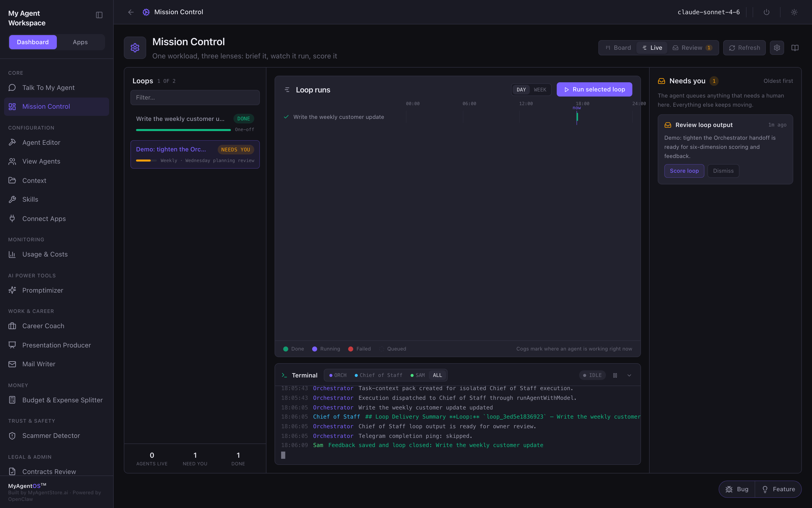The height and width of the screenshot is (508, 812).
Task: Select the weekly customer update loop
Action: (195, 123)
